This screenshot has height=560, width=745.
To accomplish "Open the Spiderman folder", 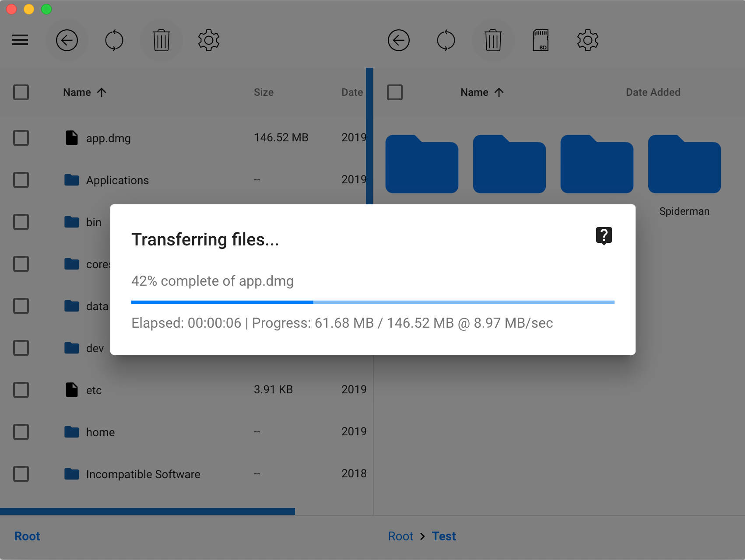I will click(684, 164).
